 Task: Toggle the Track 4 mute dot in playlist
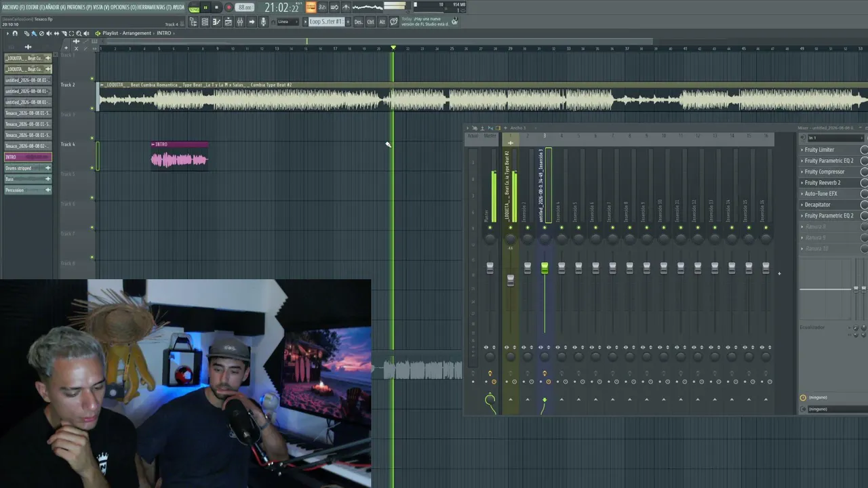click(x=92, y=169)
